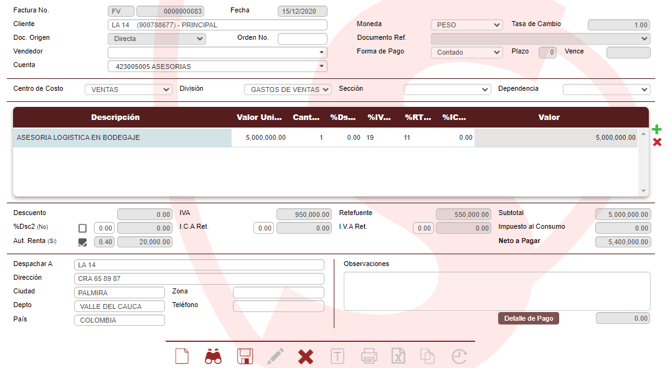Select ASESORIA LOGISTICA EN BODEGAJE description cell
Image resolution: width=670 pixels, height=368 pixels.
click(x=122, y=138)
